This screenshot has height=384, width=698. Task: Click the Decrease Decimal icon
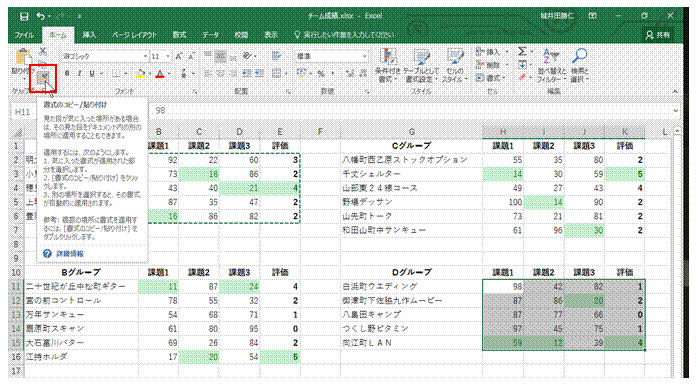[x=362, y=73]
